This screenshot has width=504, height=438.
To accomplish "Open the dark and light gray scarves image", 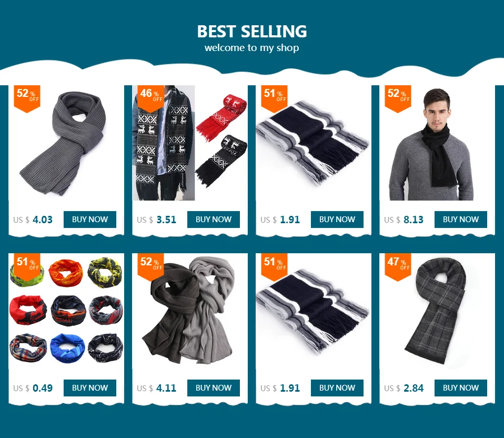I will 189,311.
